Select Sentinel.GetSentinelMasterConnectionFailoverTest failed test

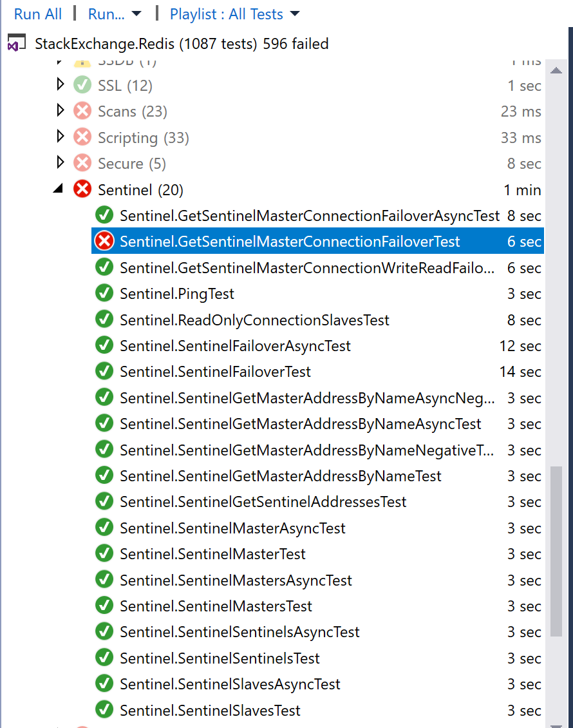(290, 242)
